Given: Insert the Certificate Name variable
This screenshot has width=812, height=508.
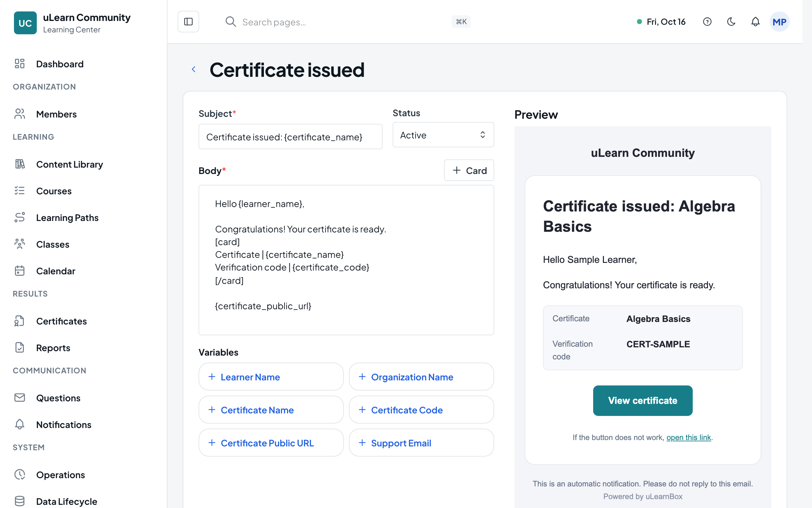Looking at the screenshot, I should (x=271, y=410).
